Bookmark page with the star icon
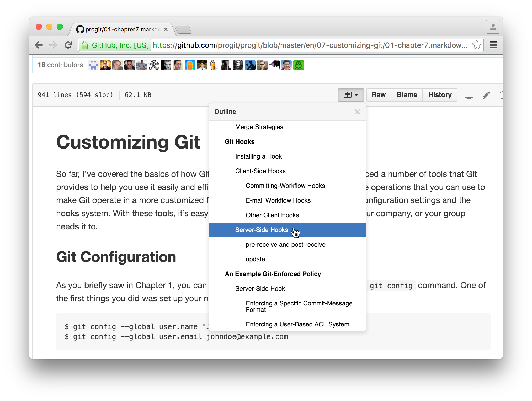 pyautogui.click(x=477, y=45)
